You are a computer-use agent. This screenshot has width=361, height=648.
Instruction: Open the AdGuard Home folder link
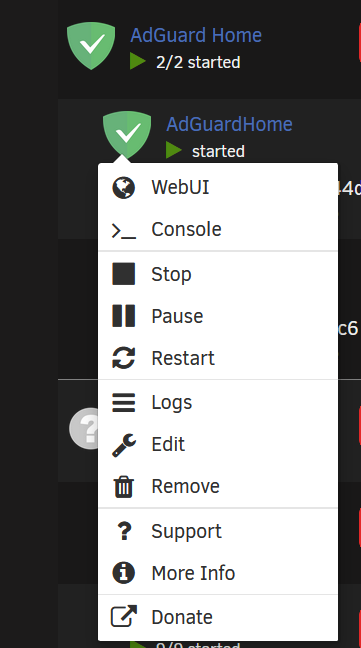pos(196,35)
